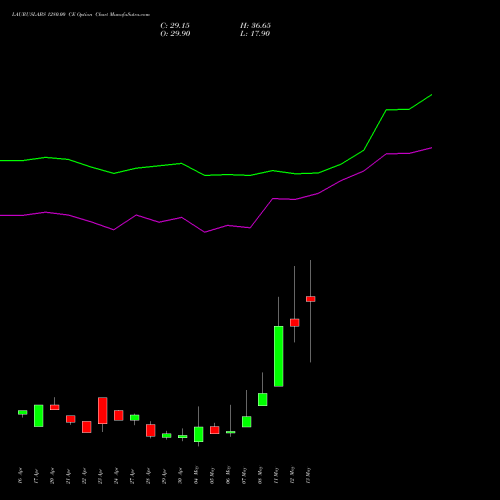Viewport: 500px width, 500px height.
Task: Select the low value L: 17.90
Action: (255, 34)
